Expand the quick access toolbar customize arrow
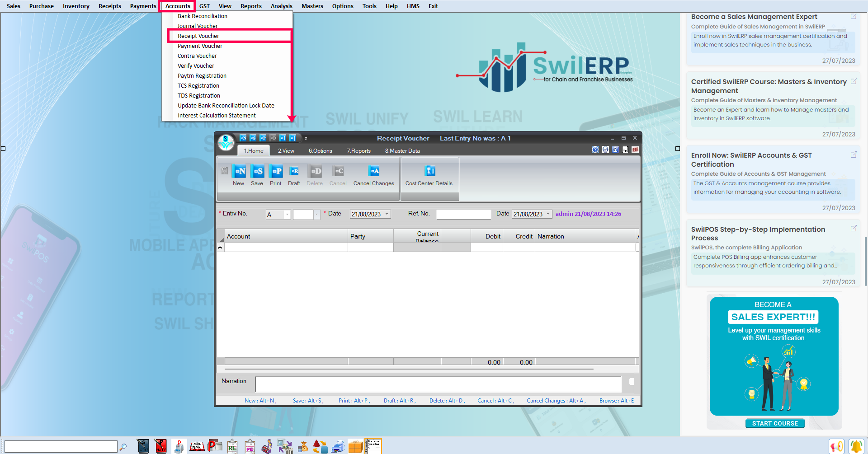 click(306, 138)
